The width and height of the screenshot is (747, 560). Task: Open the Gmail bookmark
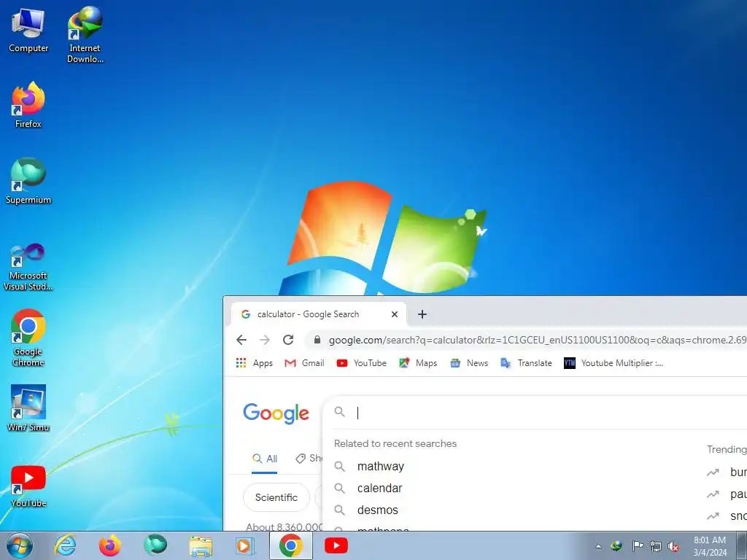(304, 363)
